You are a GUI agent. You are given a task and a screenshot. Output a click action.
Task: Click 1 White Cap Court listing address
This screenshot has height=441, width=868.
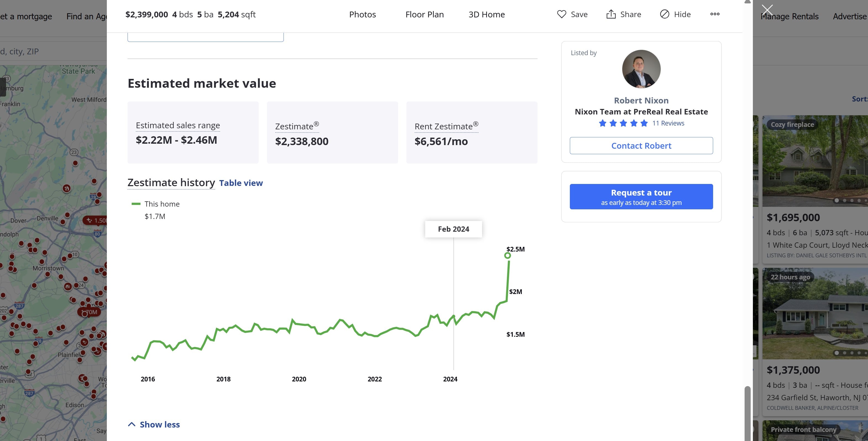click(817, 245)
